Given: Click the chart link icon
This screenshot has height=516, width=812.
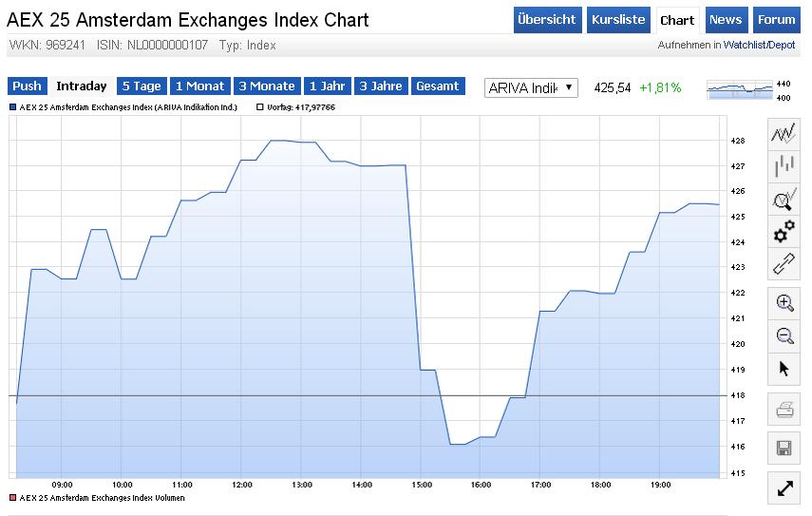Looking at the screenshot, I should coord(784,263).
